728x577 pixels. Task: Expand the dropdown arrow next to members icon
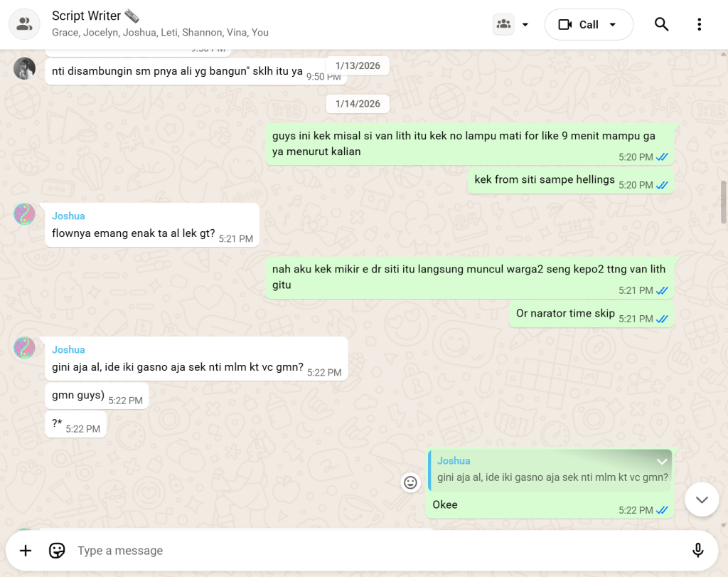point(525,24)
